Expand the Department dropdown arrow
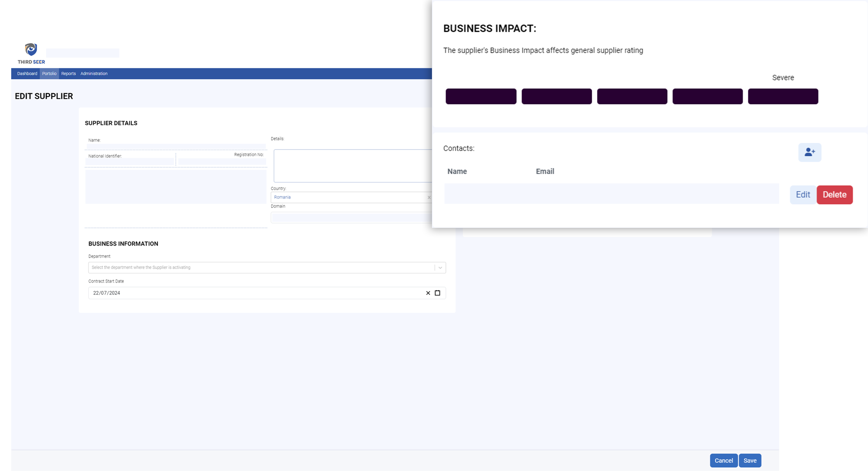The image size is (868, 473). 440,268
